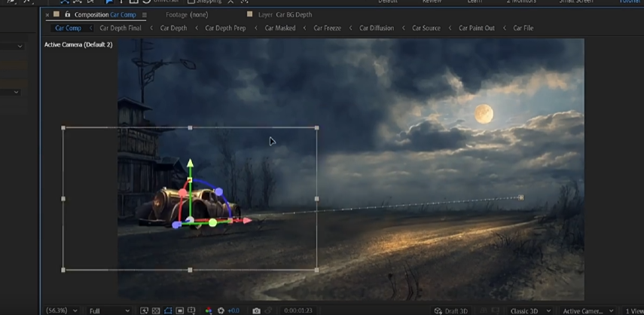Click the bottom-right layer bounding box handle
The height and width of the screenshot is (315, 644).
pos(316,270)
